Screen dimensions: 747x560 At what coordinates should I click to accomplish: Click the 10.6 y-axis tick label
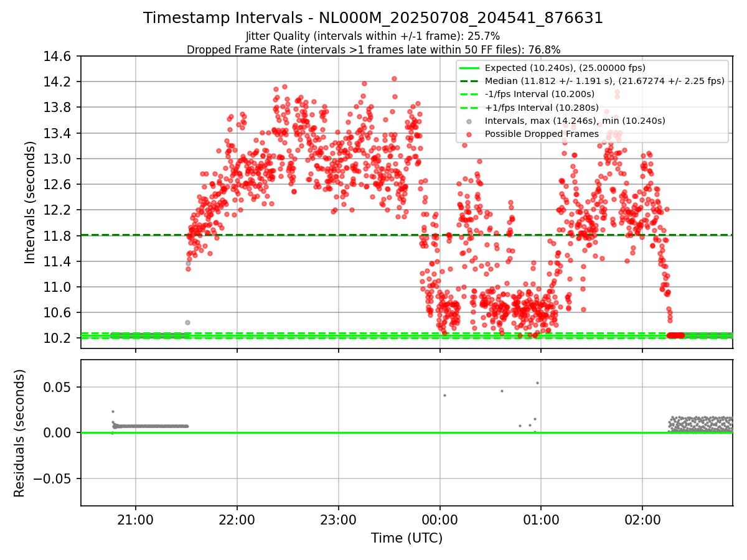[x=59, y=312]
